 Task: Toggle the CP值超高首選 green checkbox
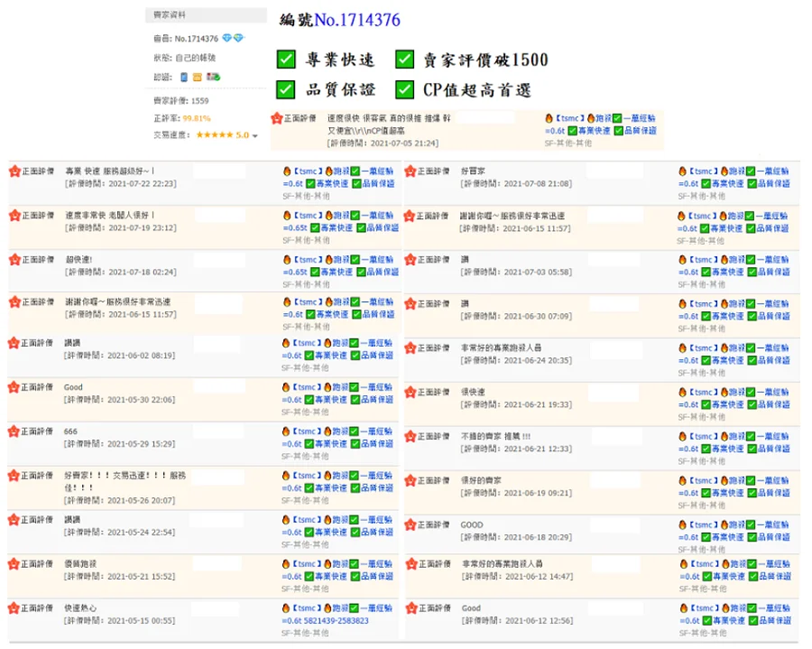405,89
